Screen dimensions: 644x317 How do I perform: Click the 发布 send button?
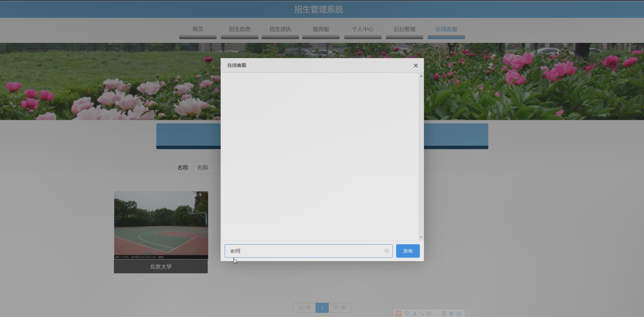pyautogui.click(x=408, y=251)
